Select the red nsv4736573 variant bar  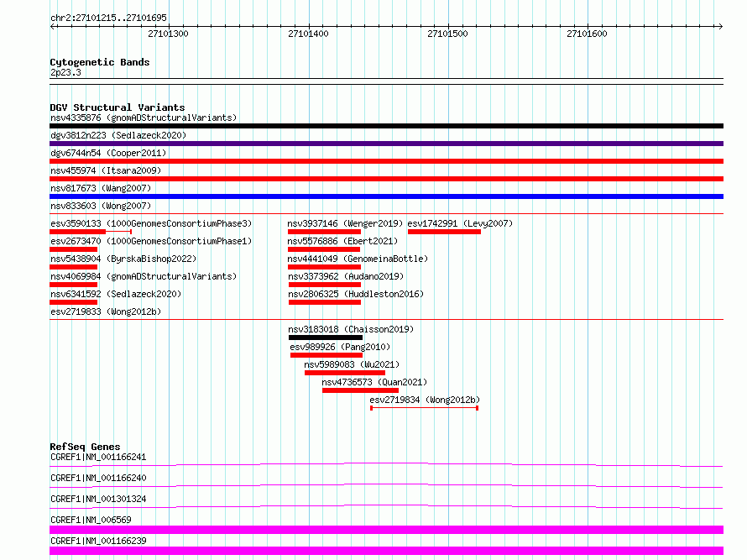click(361, 390)
